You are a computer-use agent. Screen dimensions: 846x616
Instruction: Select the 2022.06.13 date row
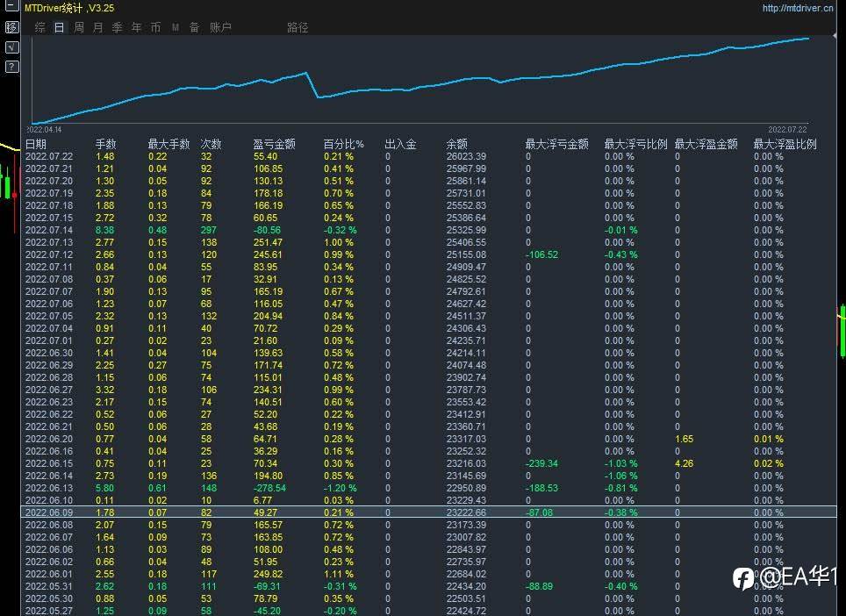click(429, 488)
